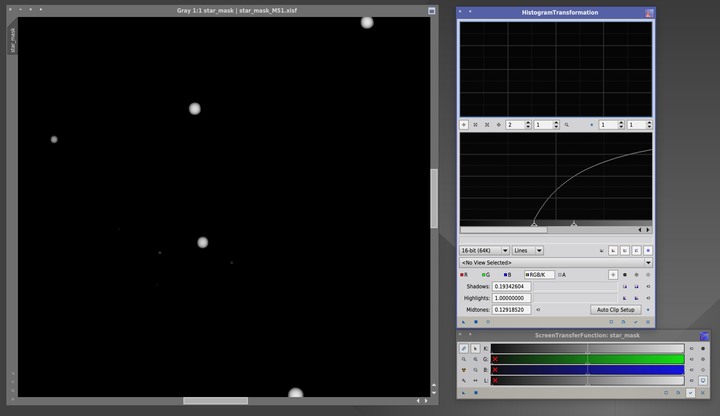Click the pan arrows icon beside the L channel
The height and width of the screenshot is (416, 720).
click(x=475, y=380)
